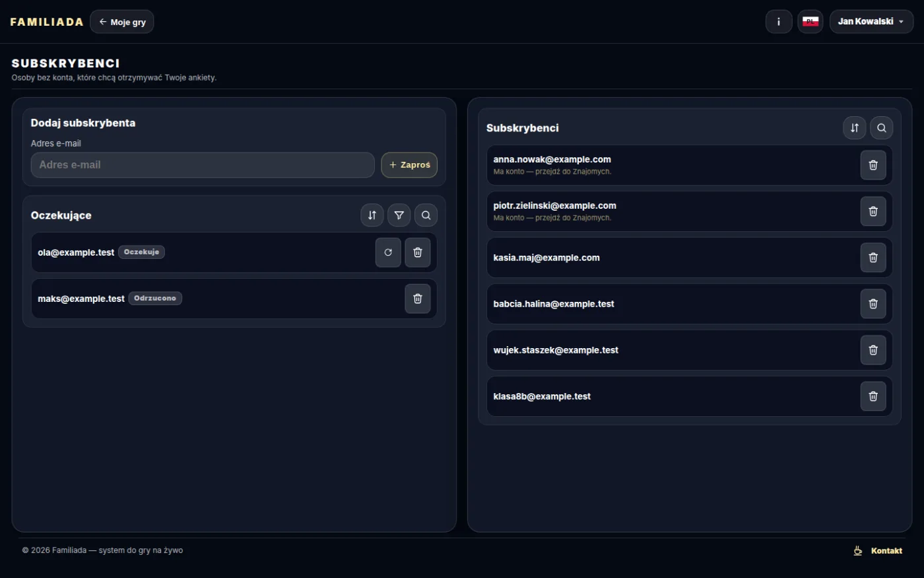The image size is (924, 578).
Task: Open filter for Oczekujące list
Action: pyautogui.click(x=399, y=215)
